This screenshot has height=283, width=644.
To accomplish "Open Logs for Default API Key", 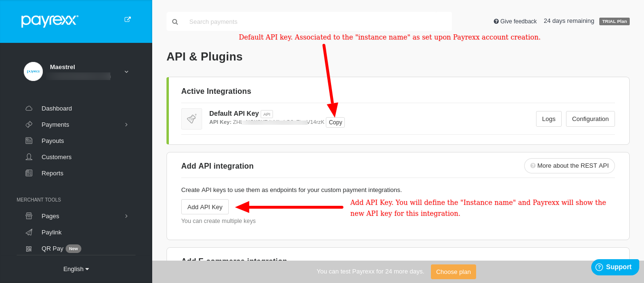I will pos(548,119).
